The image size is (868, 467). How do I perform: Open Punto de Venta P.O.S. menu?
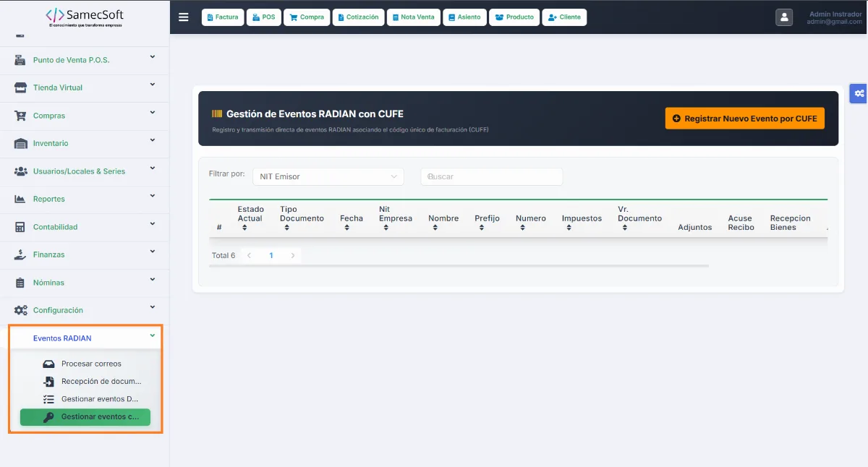pos(85,60)
